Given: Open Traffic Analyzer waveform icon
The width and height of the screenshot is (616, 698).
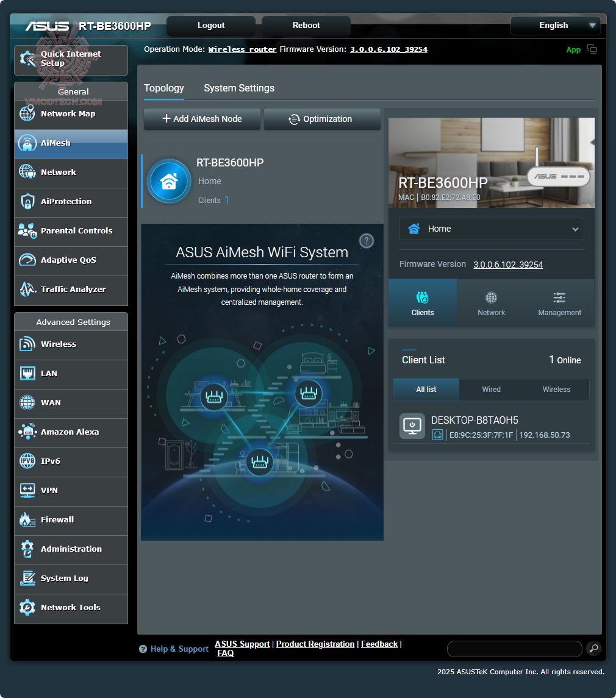Looking at the screenshot, I should (27, 289).
